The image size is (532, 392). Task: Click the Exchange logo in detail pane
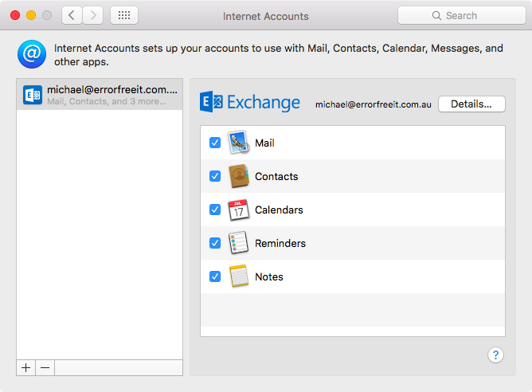250,102
